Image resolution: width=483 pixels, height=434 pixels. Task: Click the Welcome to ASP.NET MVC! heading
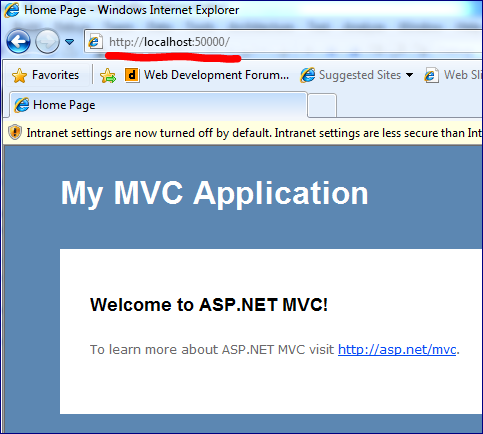pyautogui.click(x=209, y=304)
